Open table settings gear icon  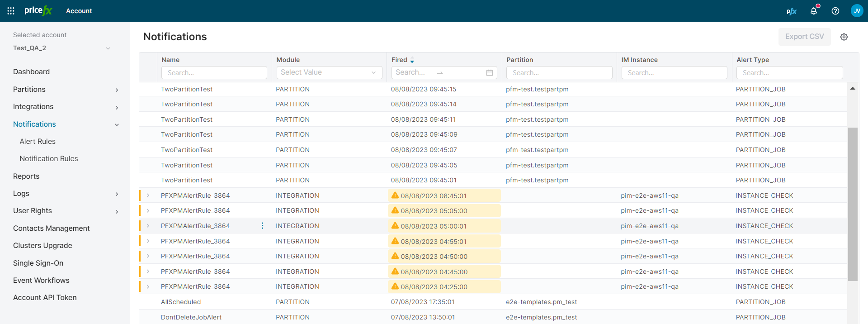(844, 37)
